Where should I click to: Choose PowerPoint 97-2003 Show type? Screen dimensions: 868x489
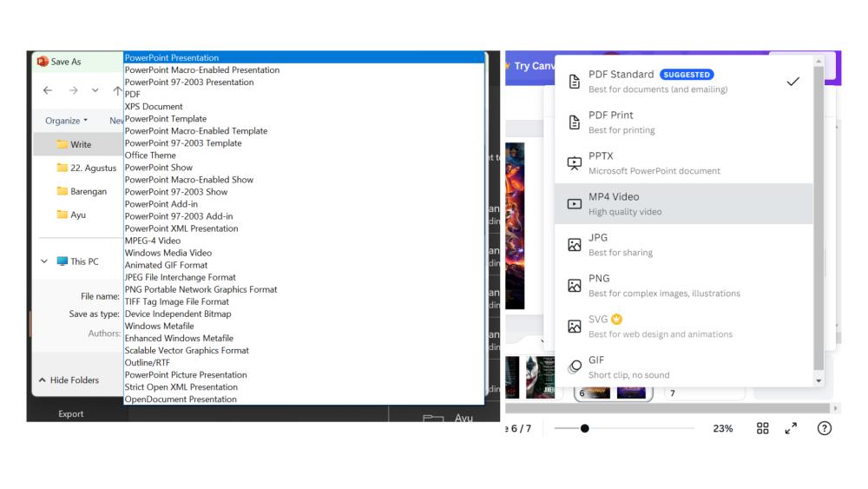tap(304, 192)
